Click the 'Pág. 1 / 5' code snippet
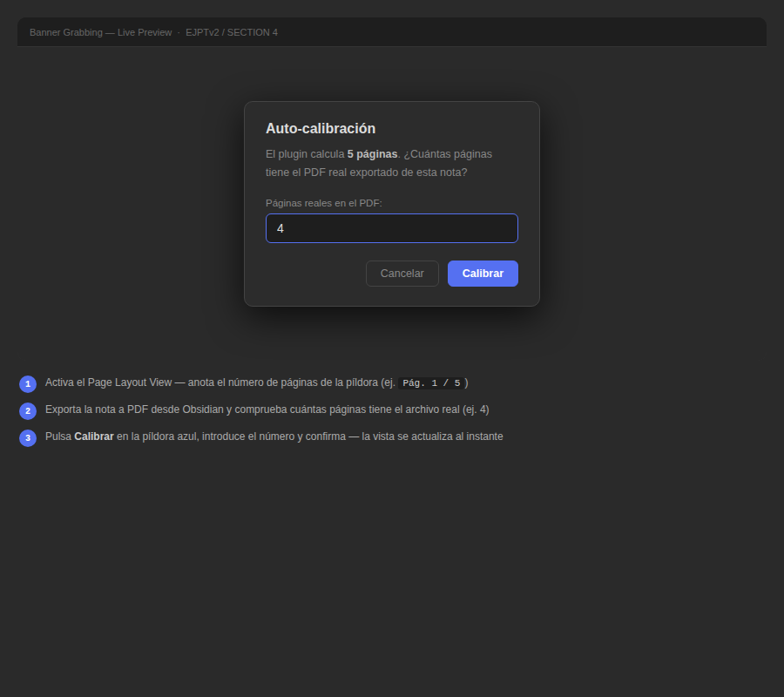 pyautogui.click(x=431, y=382)
